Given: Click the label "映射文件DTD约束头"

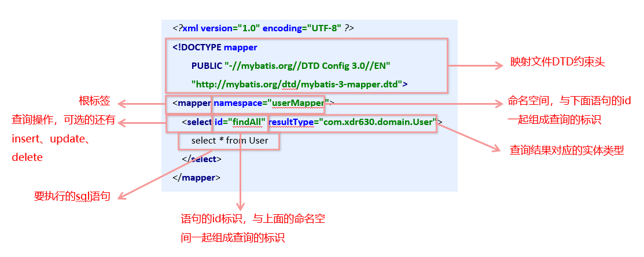Looking at the screenshot, I should [x=558, y=63].
